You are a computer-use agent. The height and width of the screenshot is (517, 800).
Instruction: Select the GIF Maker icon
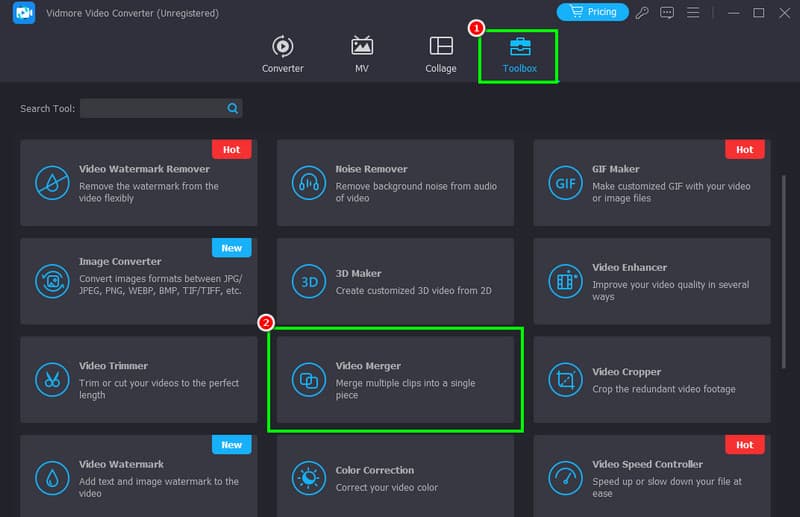[564, 183]
